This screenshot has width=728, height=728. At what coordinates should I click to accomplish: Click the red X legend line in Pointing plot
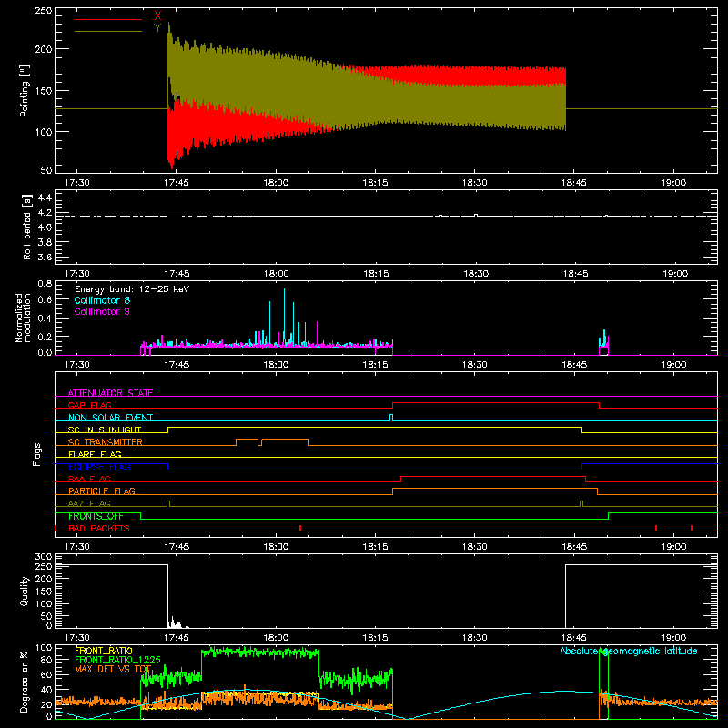[108, 19]
